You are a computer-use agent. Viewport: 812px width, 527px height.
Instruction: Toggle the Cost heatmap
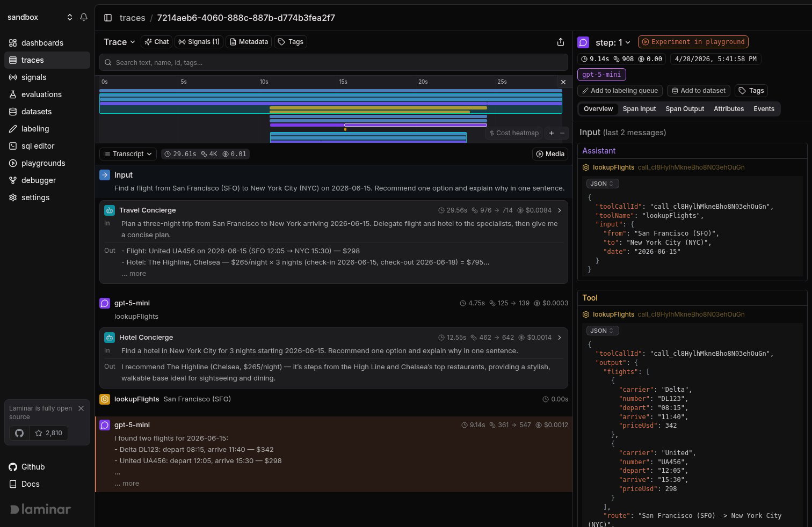coord(514,133)
